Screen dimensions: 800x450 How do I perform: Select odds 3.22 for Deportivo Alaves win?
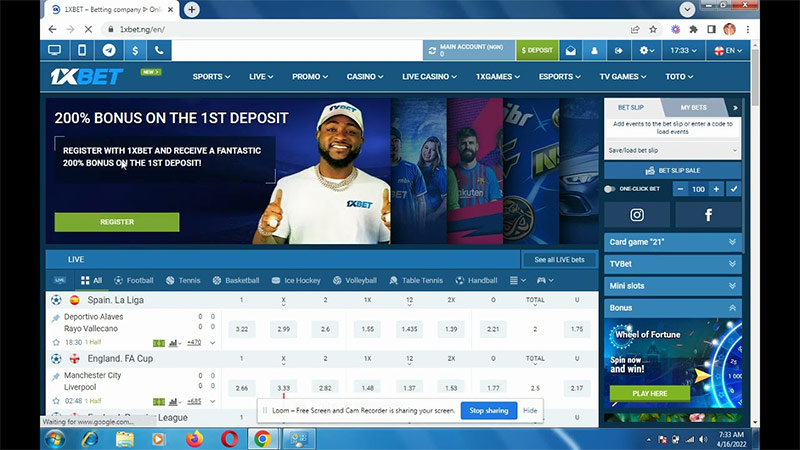[x=242, y=329]
